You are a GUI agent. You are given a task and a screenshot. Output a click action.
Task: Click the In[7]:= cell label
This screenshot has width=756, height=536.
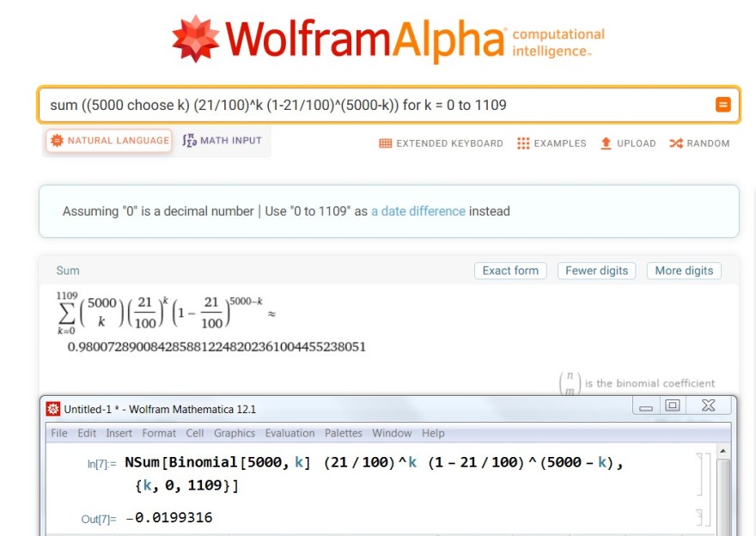coord(101,464)
